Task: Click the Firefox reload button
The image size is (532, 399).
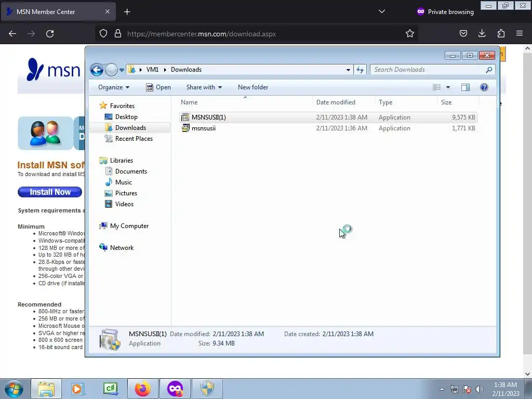Action: click(50, 34)
